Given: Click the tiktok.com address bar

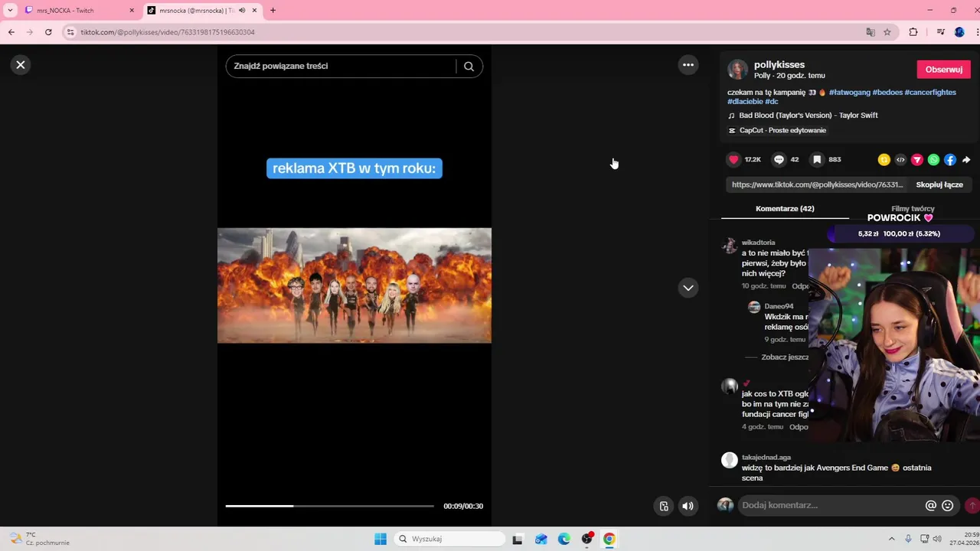Looking at the screenshot, I should tap(459, 32).
